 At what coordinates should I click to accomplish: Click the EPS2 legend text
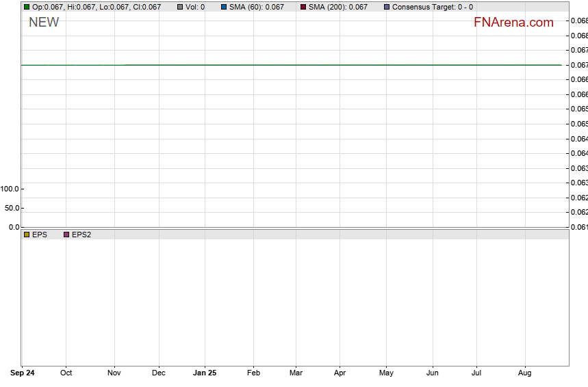click(x=81, y=235)
